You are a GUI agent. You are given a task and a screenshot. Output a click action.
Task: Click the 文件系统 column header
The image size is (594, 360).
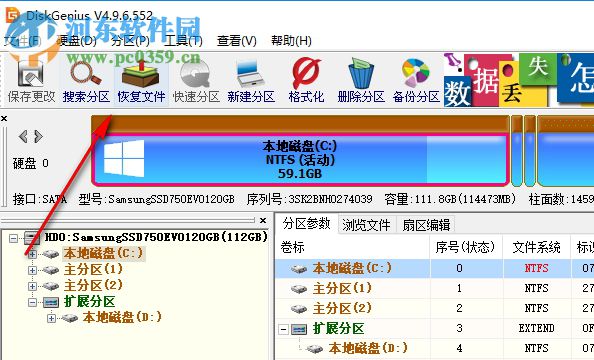536,247
